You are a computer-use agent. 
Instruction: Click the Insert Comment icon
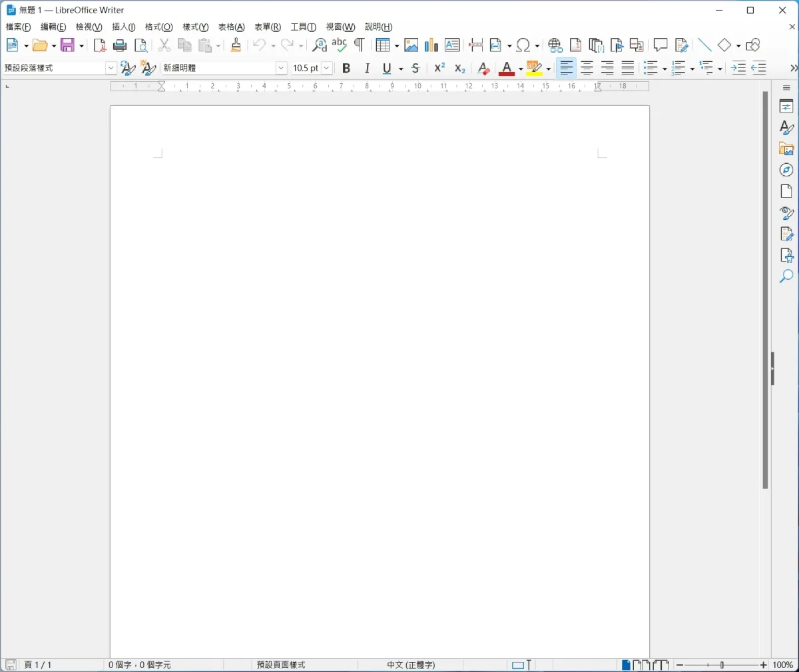[660, 45]
